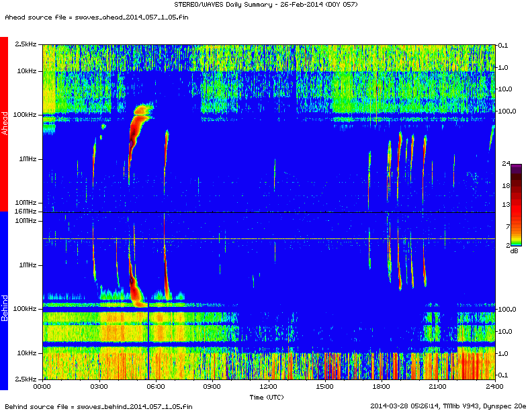Click the Behind panel right-axis 10.0 label
The height and width of the screenshot is (411, 532).
[505, 331]
